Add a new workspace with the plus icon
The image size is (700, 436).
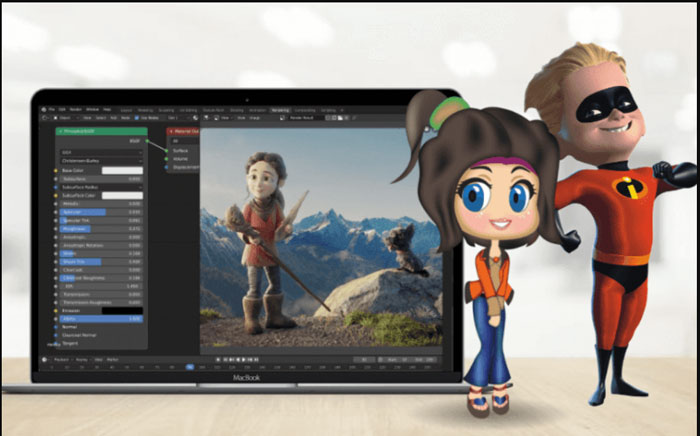(342, 110)
